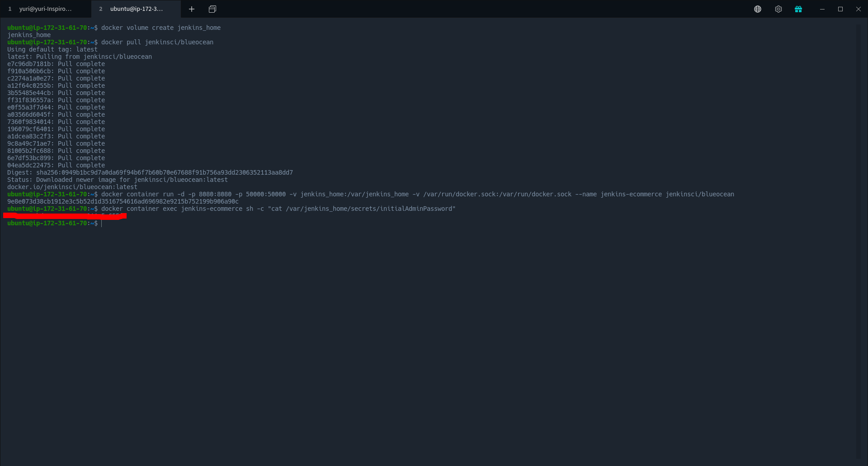Click the 'Digest: sha256:0949b1bc...' line

point(150,172)
